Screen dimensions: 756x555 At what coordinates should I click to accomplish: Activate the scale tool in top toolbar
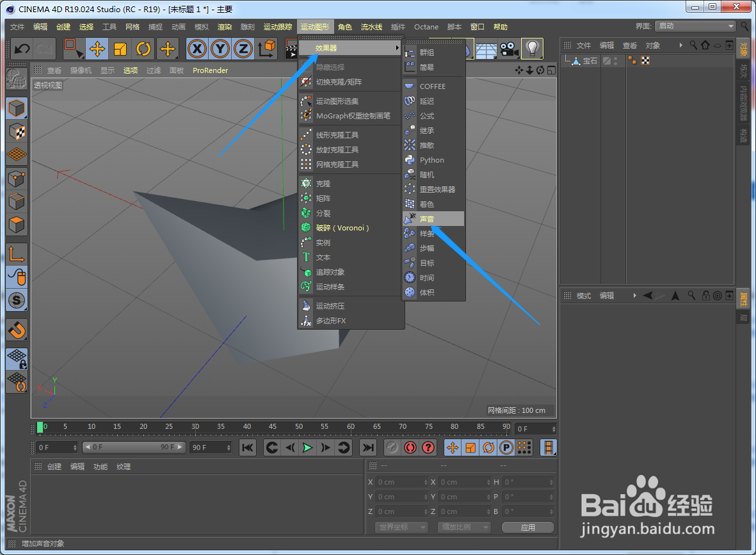point(120,49)
